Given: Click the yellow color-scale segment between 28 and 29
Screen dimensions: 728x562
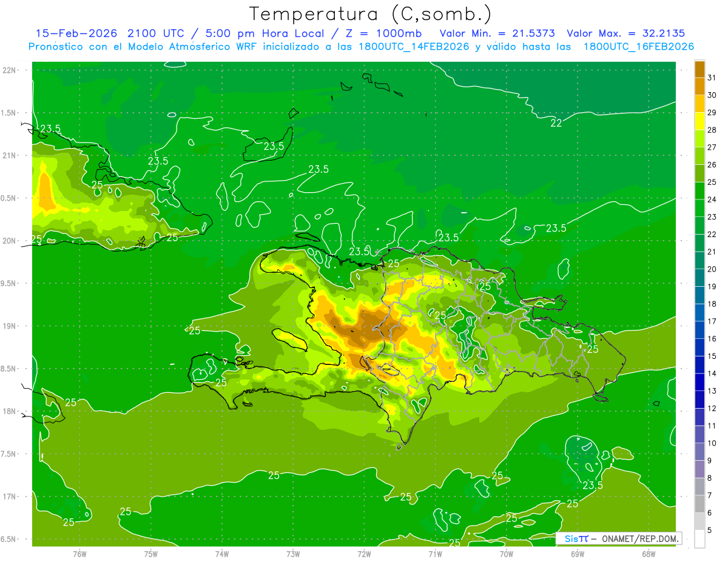Looking at the screenshot, I should click(699, 121).
